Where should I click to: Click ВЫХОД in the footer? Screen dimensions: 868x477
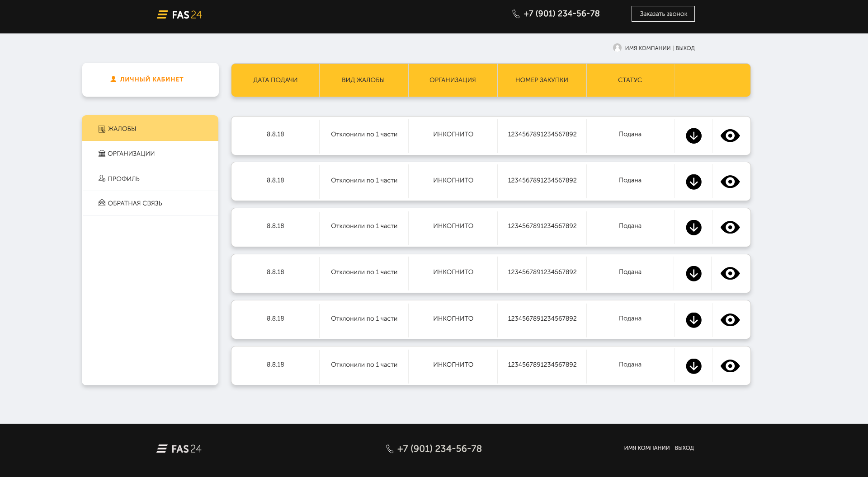pos(684,448)
